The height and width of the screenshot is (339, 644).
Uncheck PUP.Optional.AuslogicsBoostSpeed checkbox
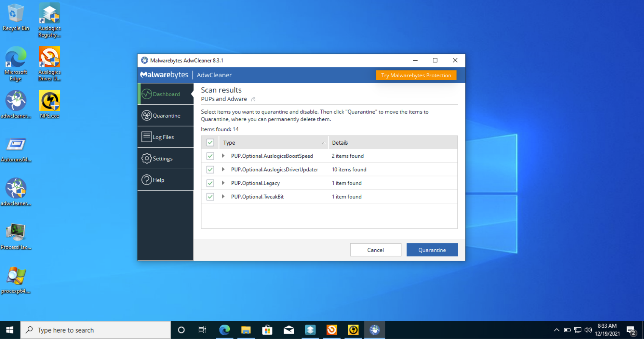click(210, 156)
